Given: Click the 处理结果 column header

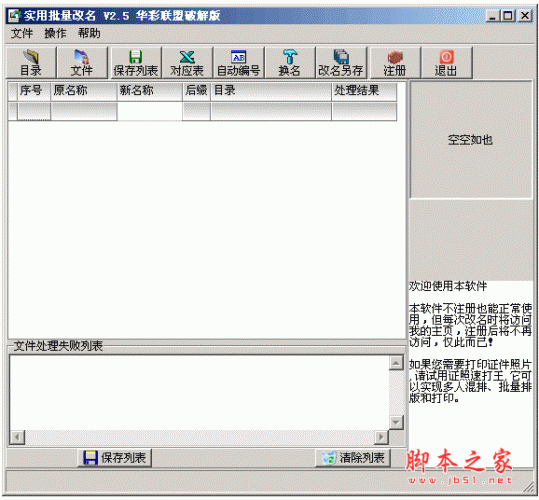Looking at the screenshot, I should click(x=364, y=91).
